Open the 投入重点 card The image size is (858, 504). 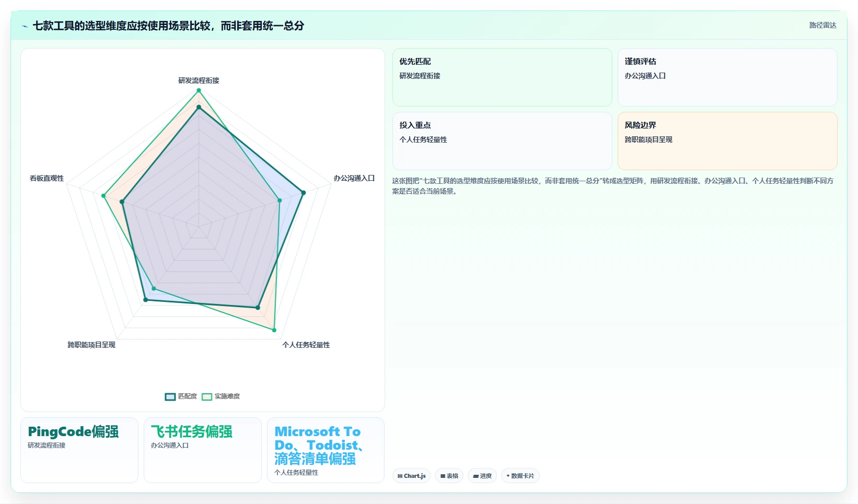click(502, 141)
